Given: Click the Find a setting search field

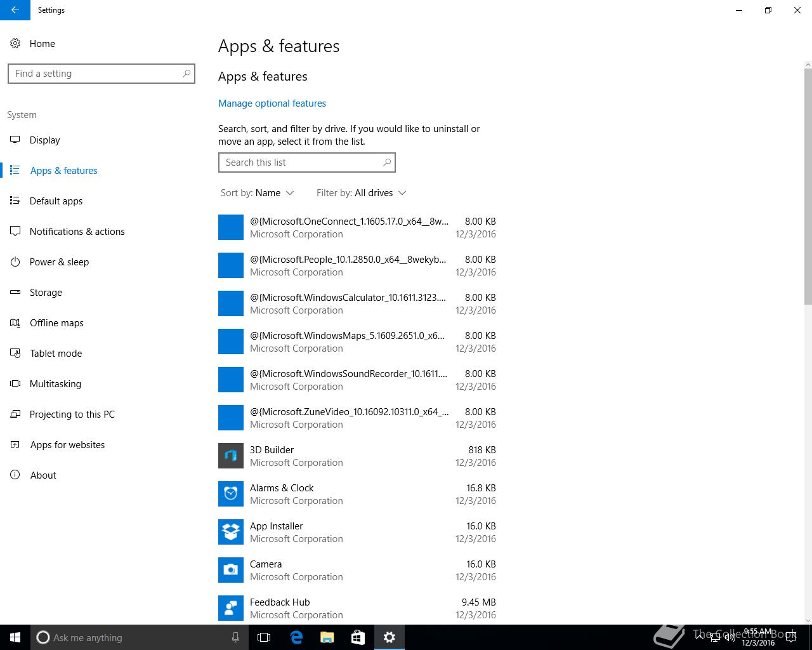Looking at the screenshot, I should (x=101, y=74).
